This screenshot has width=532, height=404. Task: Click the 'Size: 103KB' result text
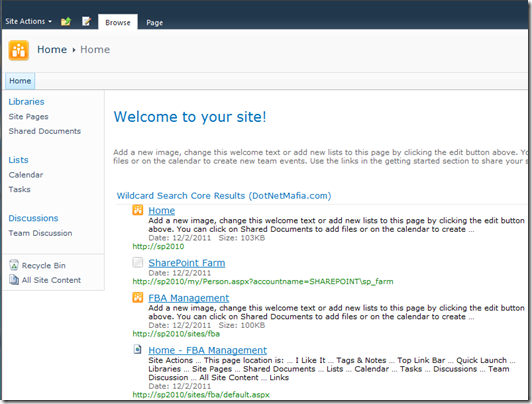coord(242,238)
